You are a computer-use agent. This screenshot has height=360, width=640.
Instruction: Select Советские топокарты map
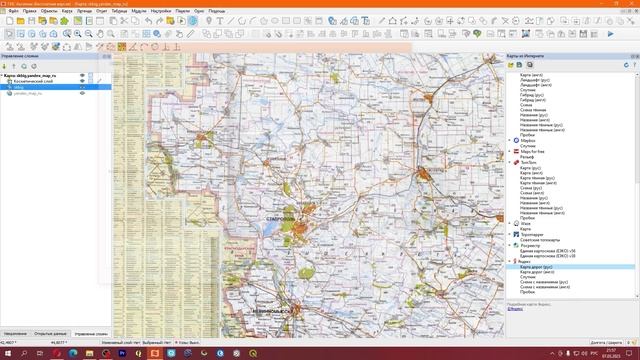point(540,240)
